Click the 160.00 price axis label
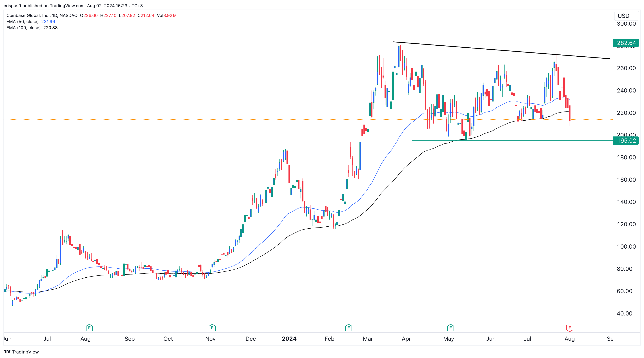644x358 pixels. tap(626, 180)
